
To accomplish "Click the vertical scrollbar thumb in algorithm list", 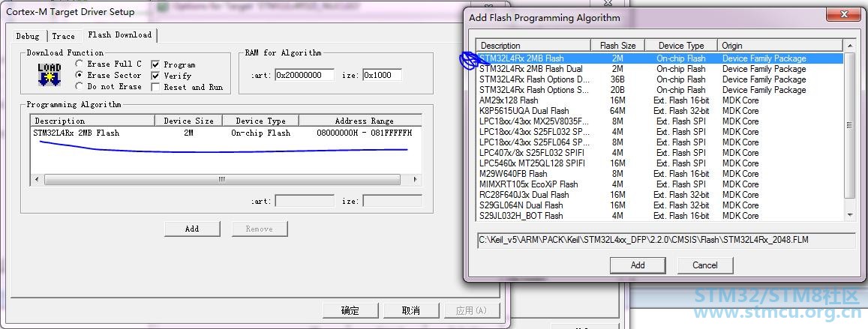I will click(x=850, y=125).
